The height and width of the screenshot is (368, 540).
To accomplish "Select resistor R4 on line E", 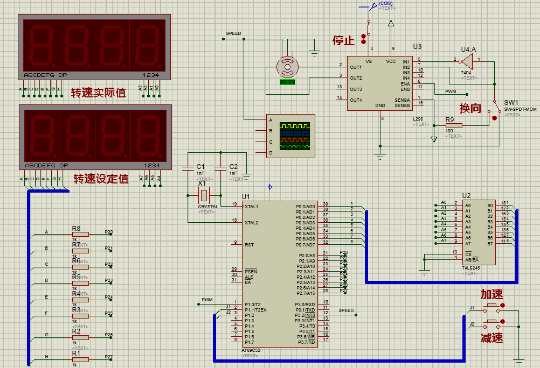I will 81,300.
